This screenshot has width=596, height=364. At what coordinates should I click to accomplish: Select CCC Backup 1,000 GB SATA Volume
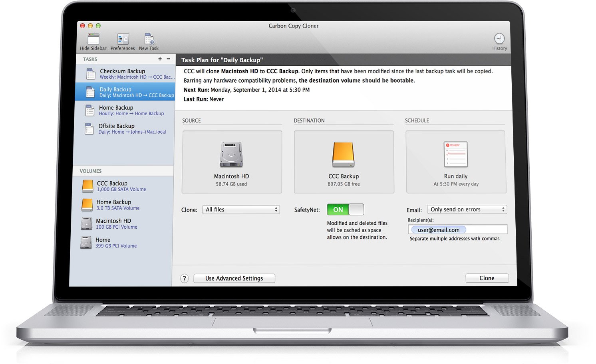click(124, 186)
